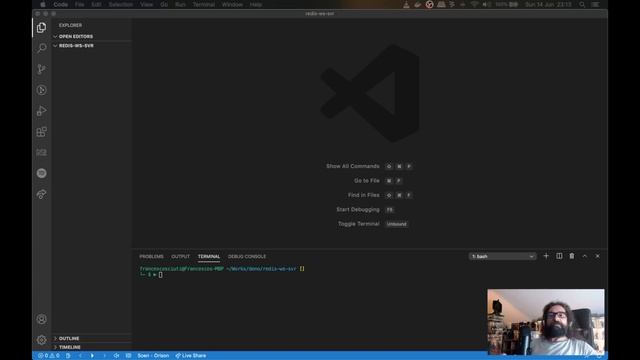The image size is (640, 360).
Task: Switch to the OUTPUT tab
Action: point(180,256)
